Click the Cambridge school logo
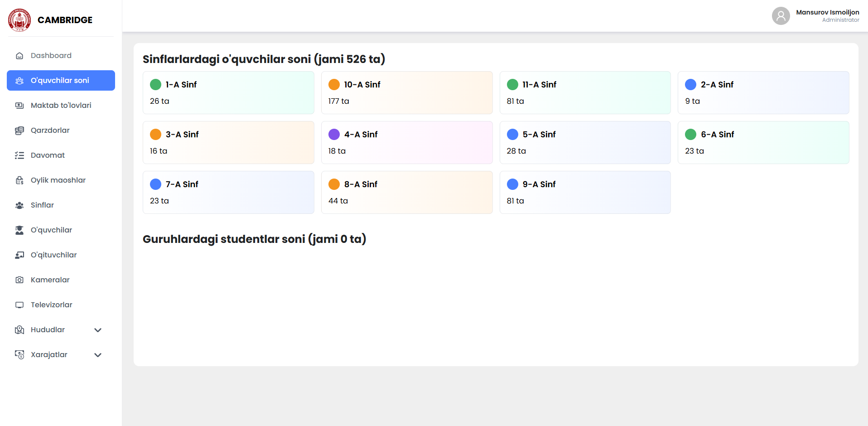Viewport: 868px width, 426px height. [x=19, y=20]
